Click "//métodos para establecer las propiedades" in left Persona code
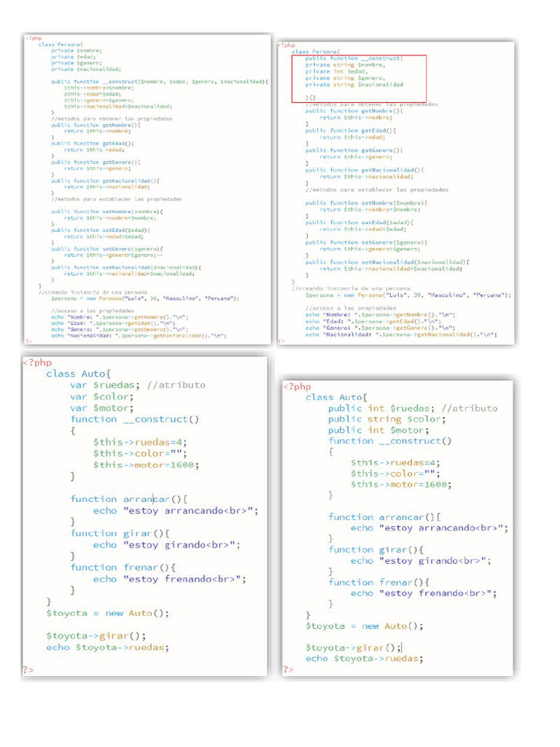The image size is (560, 747). tap(117, 199)
